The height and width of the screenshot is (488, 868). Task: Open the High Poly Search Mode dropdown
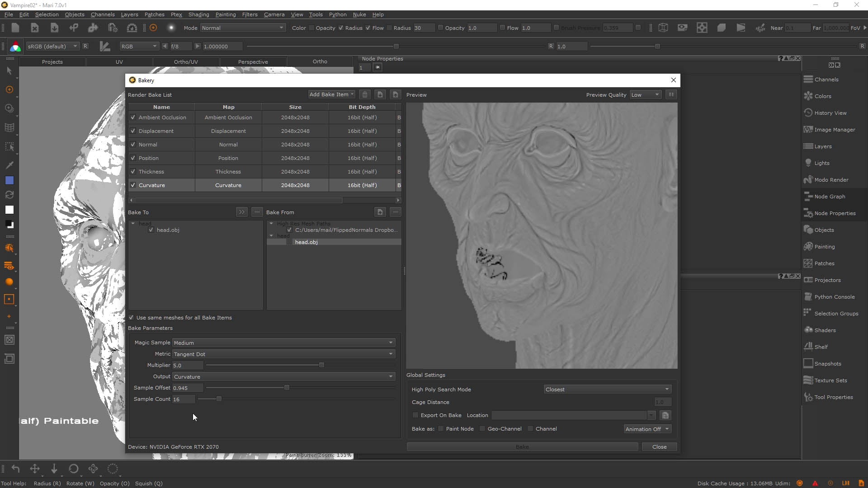(x=608, y=389)
